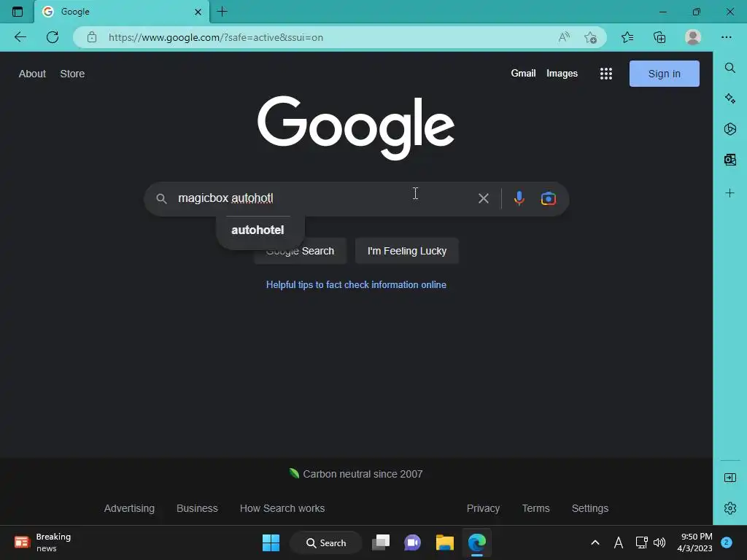
Task: Click the taskbar Search box
Action: pos(326,542)
